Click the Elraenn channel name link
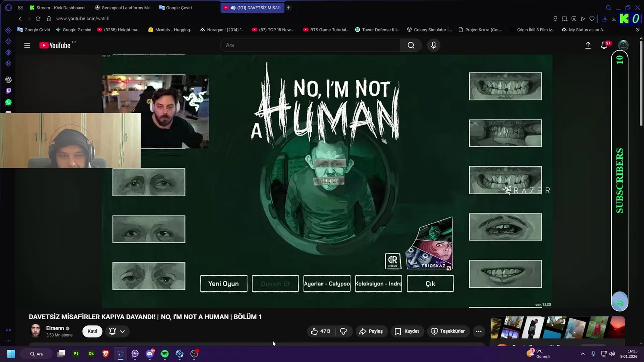 pyautogui.click(x=55, y=328)
